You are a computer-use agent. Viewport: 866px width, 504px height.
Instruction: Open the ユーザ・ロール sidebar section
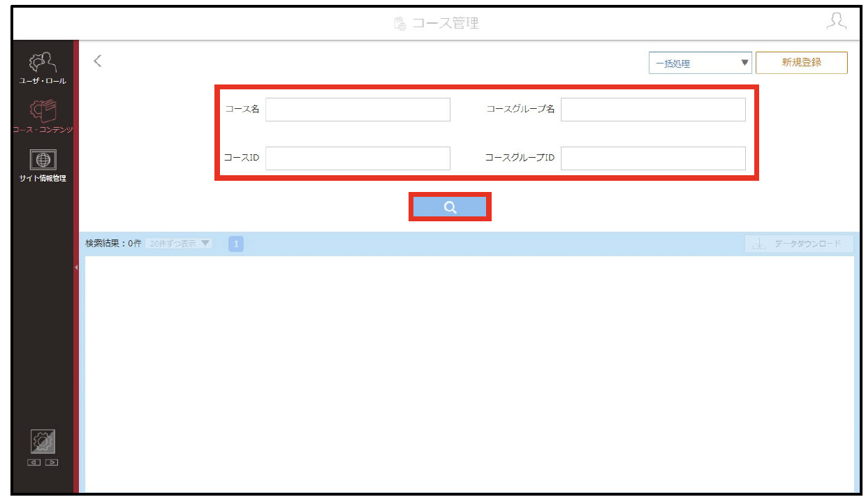(43, 68)
